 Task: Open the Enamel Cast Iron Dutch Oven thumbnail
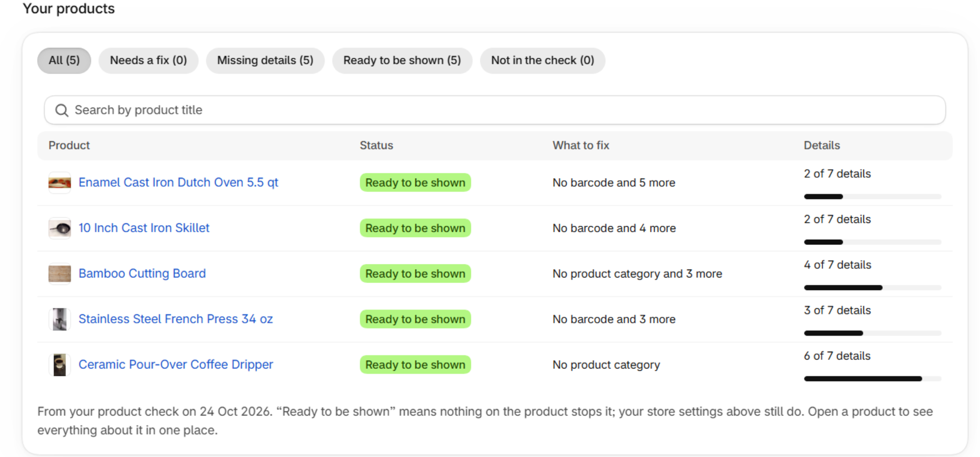(60, 183)
